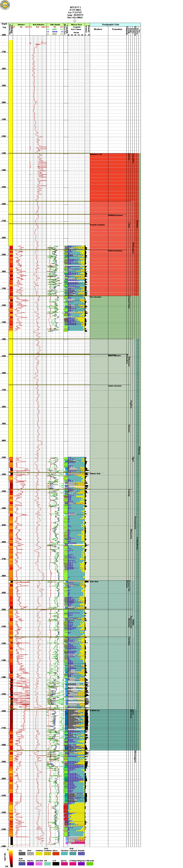
Task: Click the 'Dual Induction' track header
Action: coord(38,25)
